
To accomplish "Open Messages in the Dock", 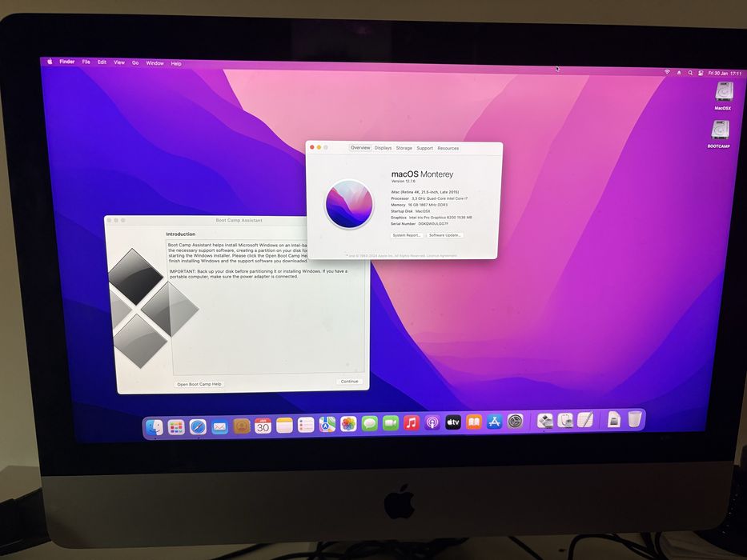I will [370, 423].
